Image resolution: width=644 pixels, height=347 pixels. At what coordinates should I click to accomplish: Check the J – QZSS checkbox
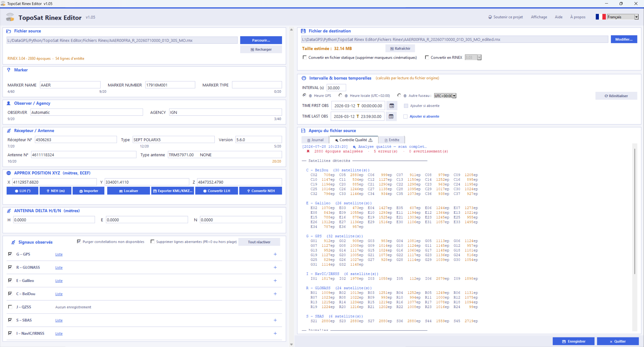[10, 307]
